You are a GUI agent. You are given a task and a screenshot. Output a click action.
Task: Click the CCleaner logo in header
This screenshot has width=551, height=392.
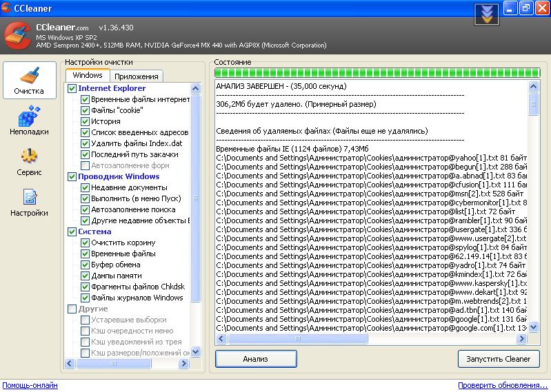17,37
